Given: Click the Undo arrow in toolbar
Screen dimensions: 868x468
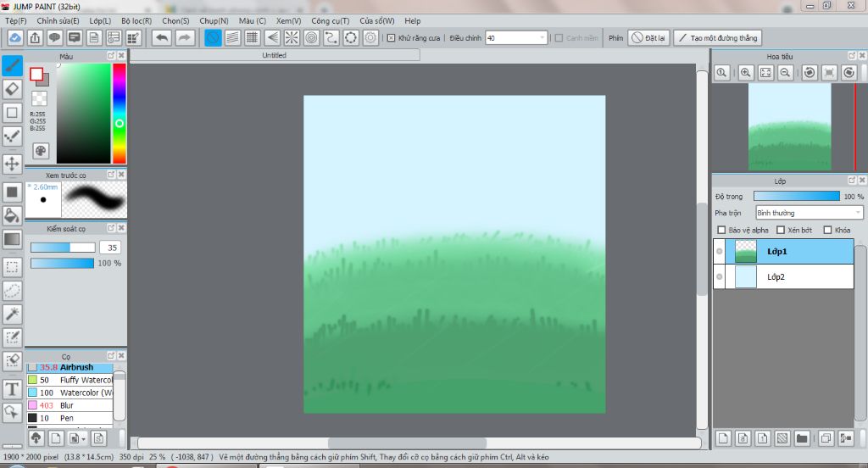Looking at the screenshot, I should [162, 37].
